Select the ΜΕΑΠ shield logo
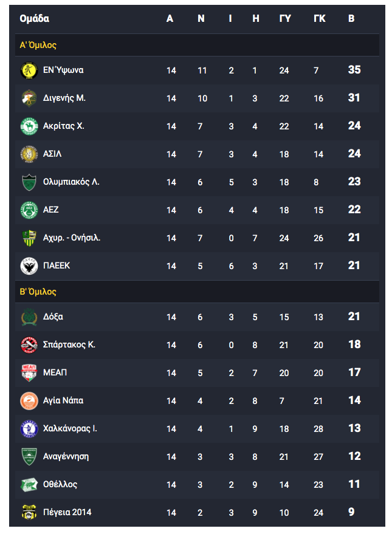The height and width of the screenshot is (534, 392). point(29,372)
